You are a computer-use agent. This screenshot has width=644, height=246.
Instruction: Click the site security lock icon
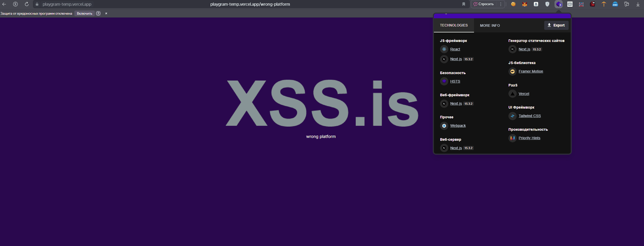pyautogui.click(x=37, y=4)
